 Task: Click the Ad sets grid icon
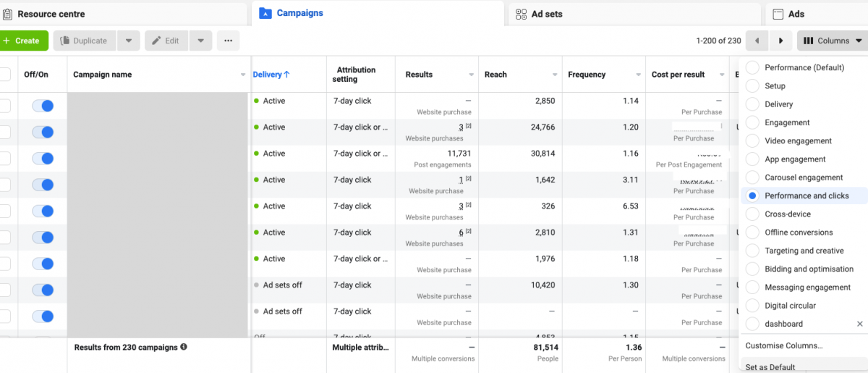tap(521, 14)
